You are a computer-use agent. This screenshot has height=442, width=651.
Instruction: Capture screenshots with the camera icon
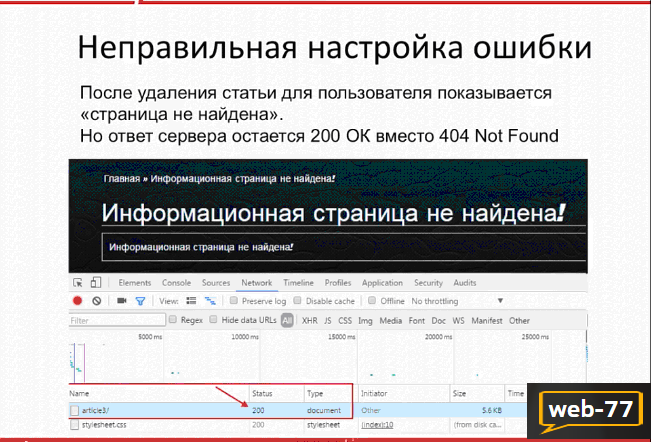[122, 300]
